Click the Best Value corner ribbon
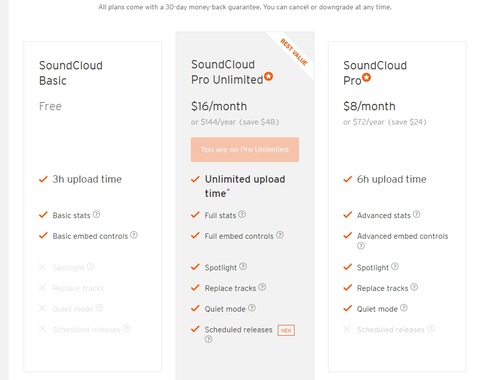Screen dimensions: 480x380 pos(294,52)
